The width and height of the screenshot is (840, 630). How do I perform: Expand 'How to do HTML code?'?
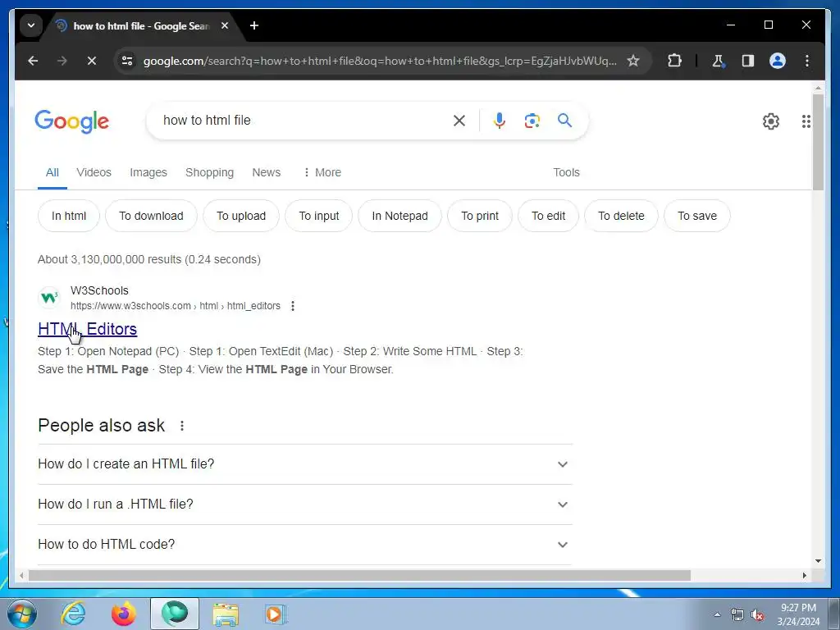305,545
